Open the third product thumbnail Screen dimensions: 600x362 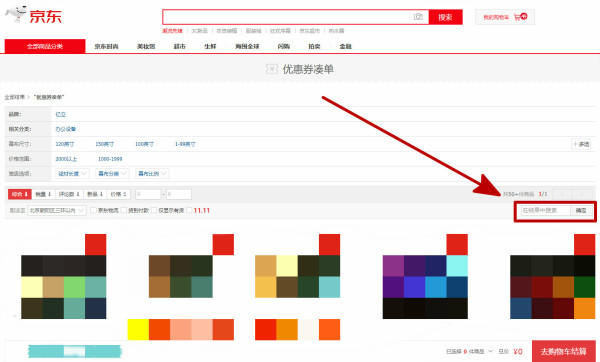coord(297,266)
